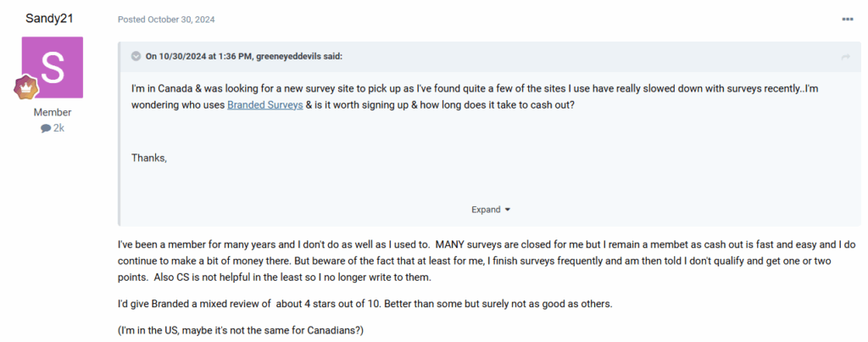Viewport: 868px width, 342px height.
Task: Click the crown rank badge on the avatar
Action: (25, 89)
